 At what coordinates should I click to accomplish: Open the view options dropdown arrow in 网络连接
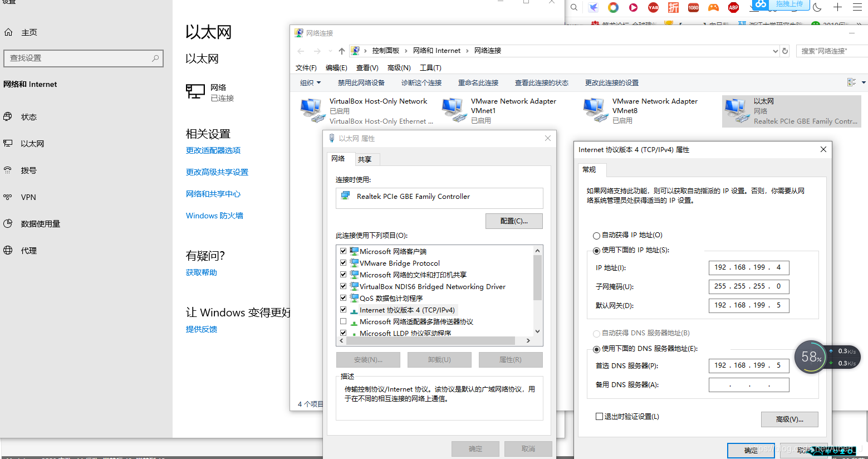864,82
